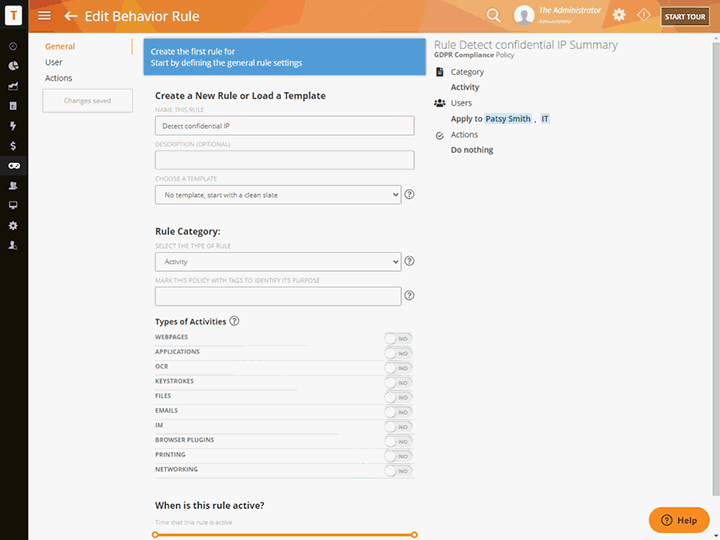Open search with the magnifier icon
The image size is (720, 540).
click(x=493, y=16)
